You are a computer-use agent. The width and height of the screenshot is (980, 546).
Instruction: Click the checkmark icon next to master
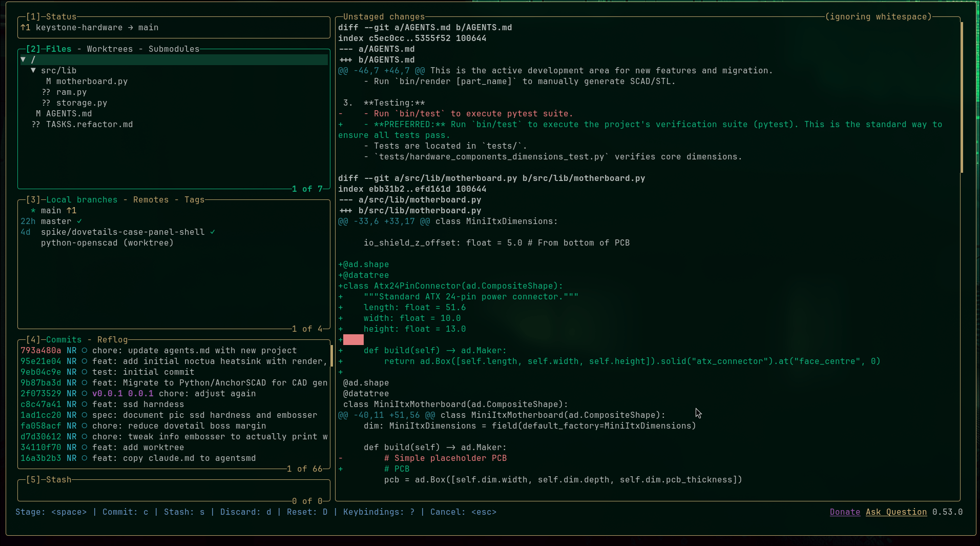coord(79,221)
